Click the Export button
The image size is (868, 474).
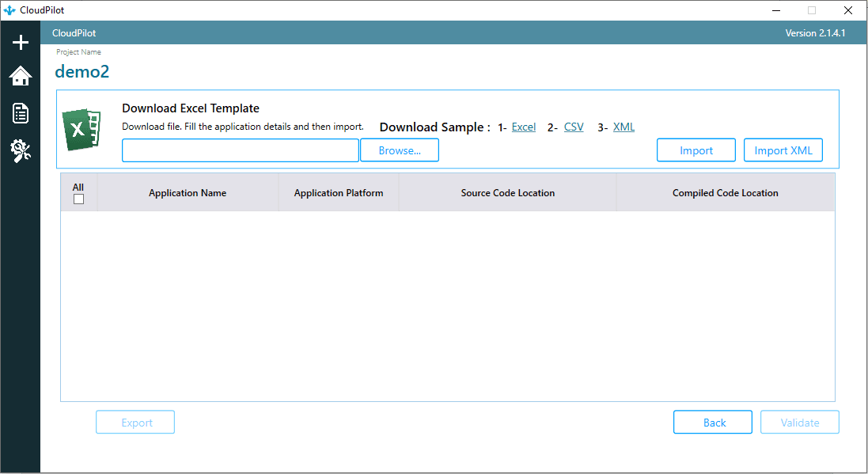pyautogui.click(x=135, y=422)
